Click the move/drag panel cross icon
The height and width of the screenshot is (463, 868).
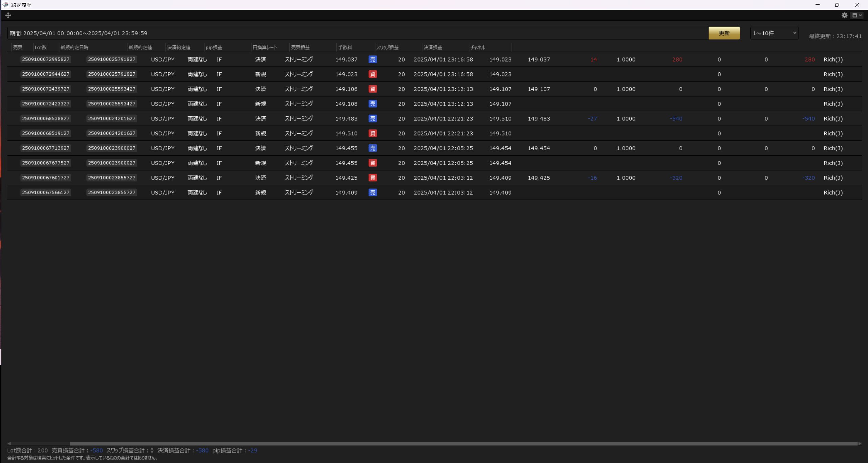coord(8,15)
